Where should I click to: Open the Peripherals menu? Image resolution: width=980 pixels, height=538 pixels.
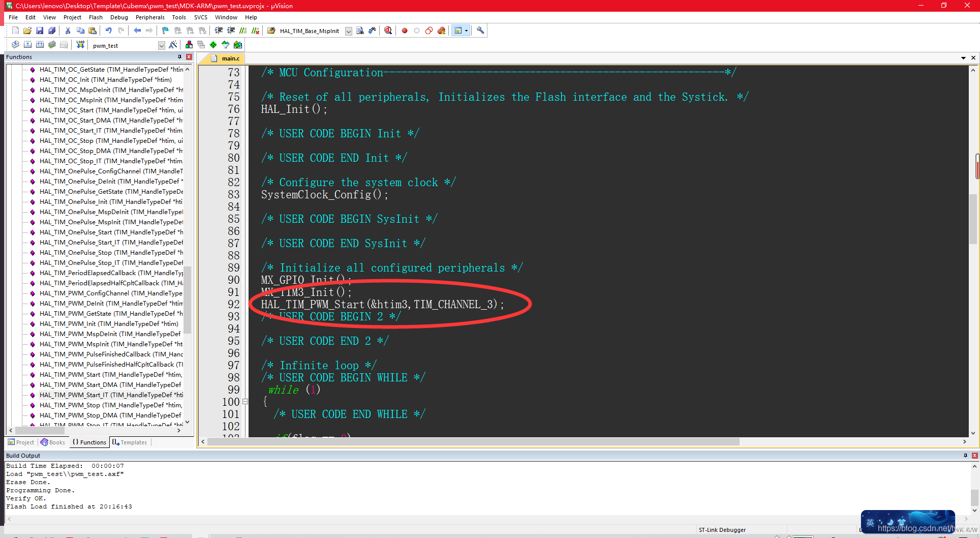coord(150,17)
